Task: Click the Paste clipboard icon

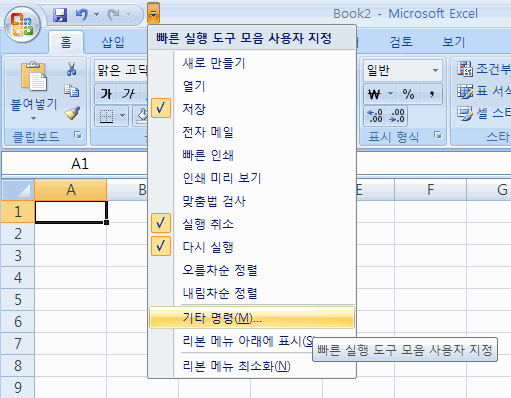Action: 34,76
